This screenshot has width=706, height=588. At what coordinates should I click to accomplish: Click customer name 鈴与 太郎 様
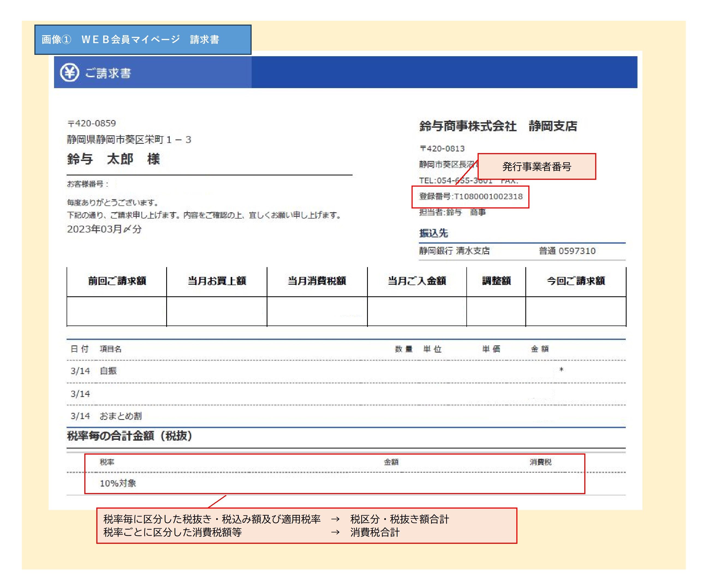[113, 159]
